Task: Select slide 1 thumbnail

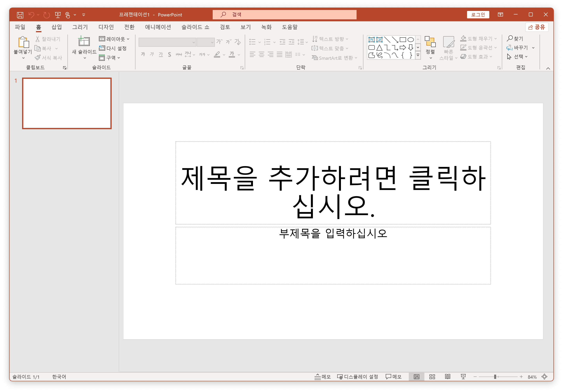Action: [67, 103]
